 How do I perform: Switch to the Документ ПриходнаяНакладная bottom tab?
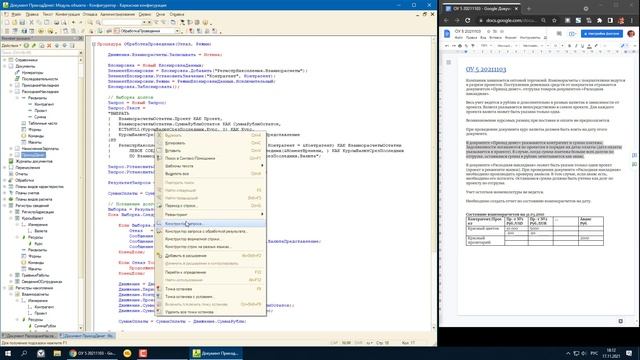29,336
